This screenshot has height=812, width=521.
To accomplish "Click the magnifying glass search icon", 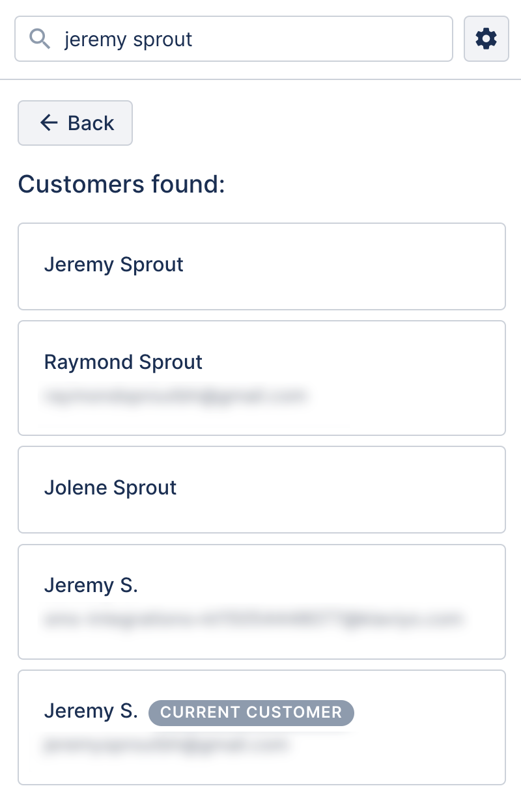I will click(40, 39).
